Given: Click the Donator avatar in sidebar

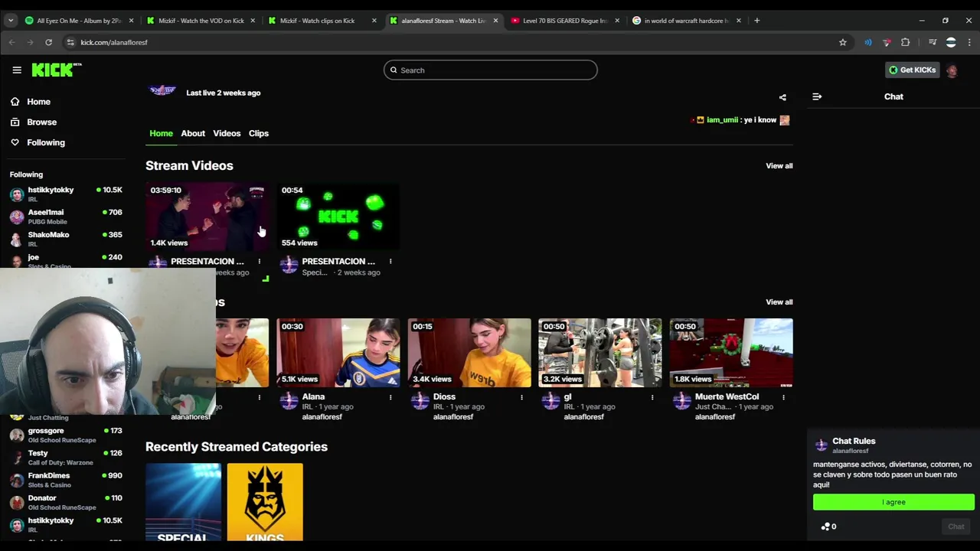Looking at the screenshot, I should click(x=17, y=503).
